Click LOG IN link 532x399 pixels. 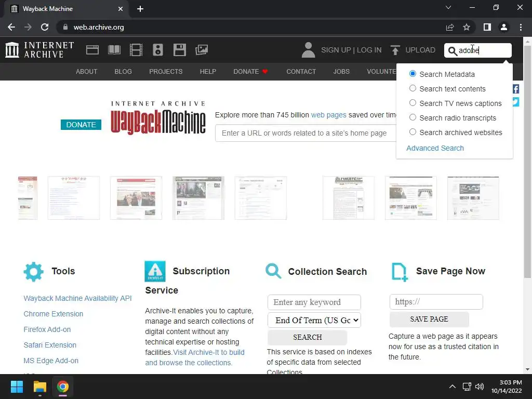click(x=369, y=50)
